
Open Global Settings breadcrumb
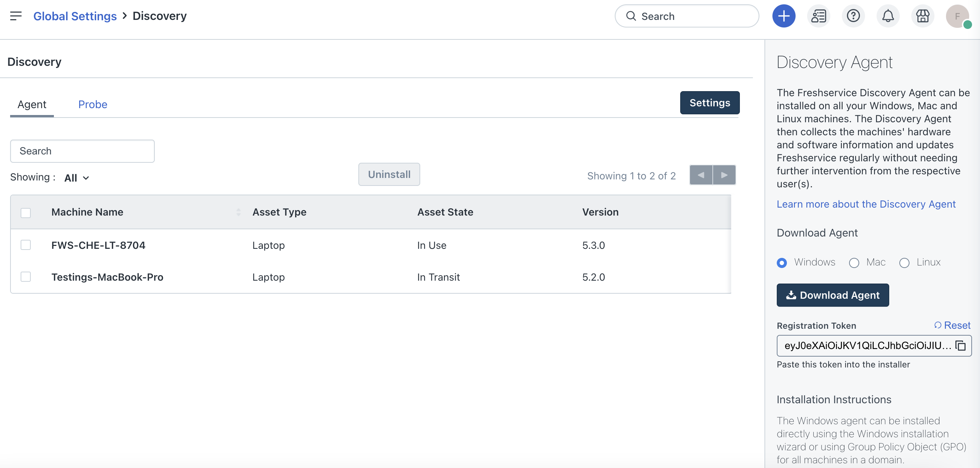[74, 16]
